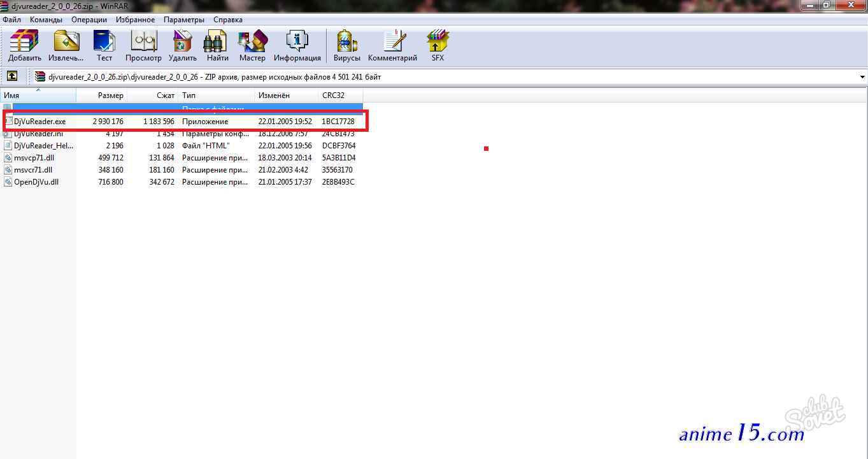Sort by Тип column header
The width and height of the screenshot is (868, 459).
click(x=216, y=95)
